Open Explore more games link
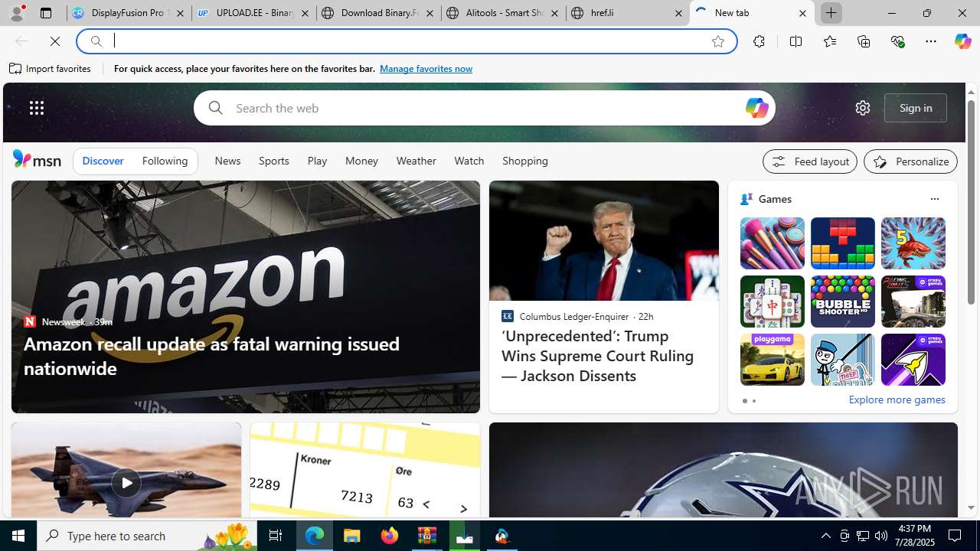Screen dimensions: 980x551 pos(897,399)
